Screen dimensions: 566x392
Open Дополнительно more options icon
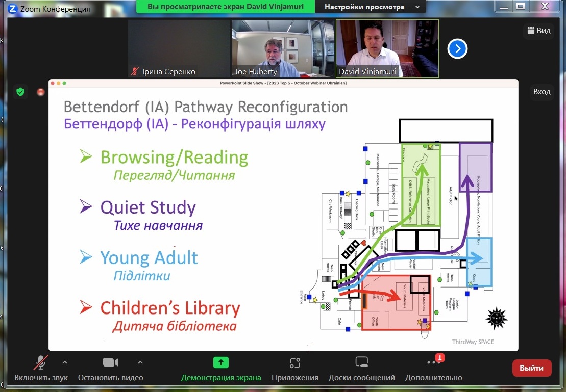[433, 363]
